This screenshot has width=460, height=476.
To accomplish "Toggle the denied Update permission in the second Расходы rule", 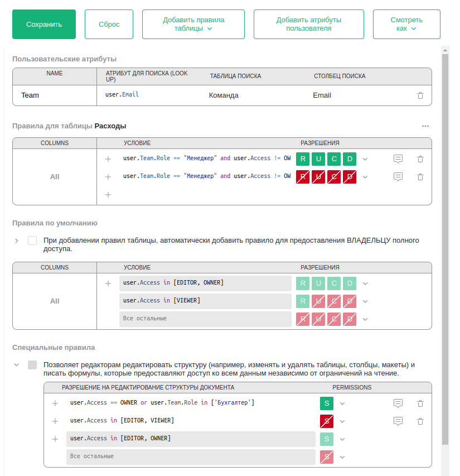I will click(x=318, y=177).
